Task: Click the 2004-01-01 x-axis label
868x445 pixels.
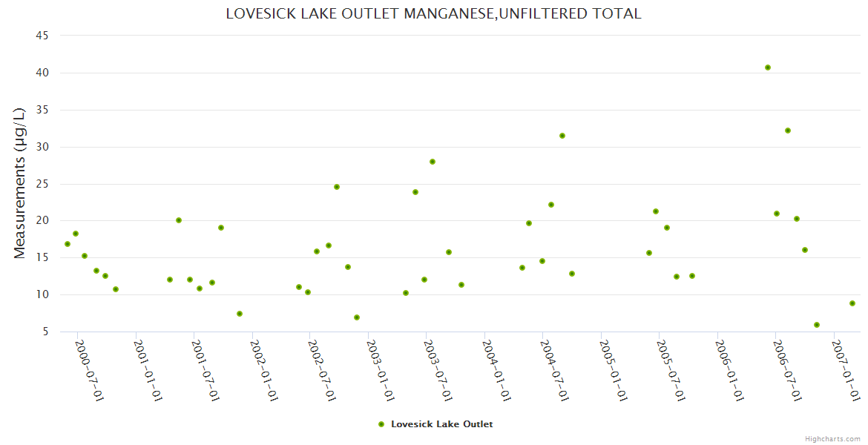Action: 496,370
